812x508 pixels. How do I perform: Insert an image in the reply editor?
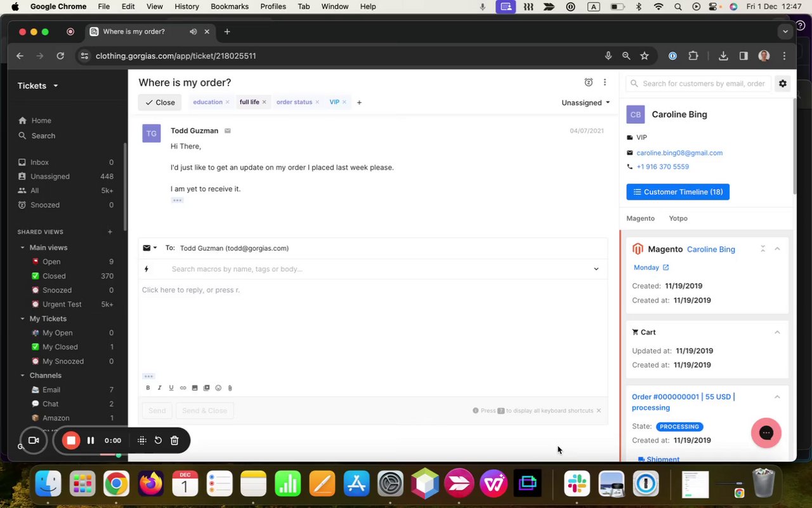[x=195, y=388]
